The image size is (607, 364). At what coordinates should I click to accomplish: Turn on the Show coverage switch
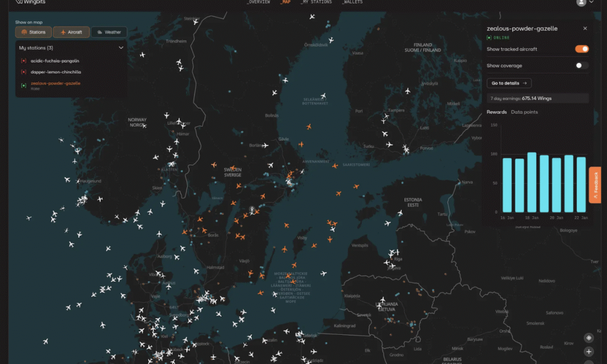click(582, 66)
